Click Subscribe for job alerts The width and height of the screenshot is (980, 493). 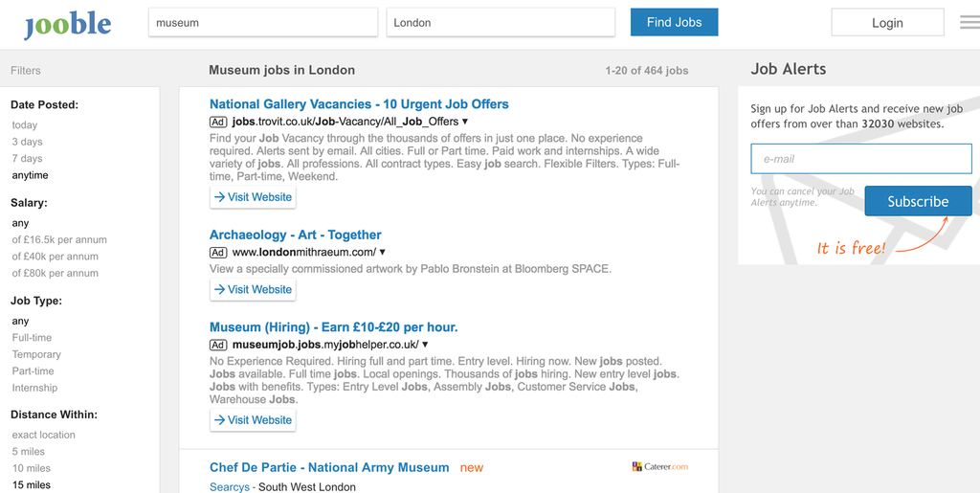click(x=918, y=201)
